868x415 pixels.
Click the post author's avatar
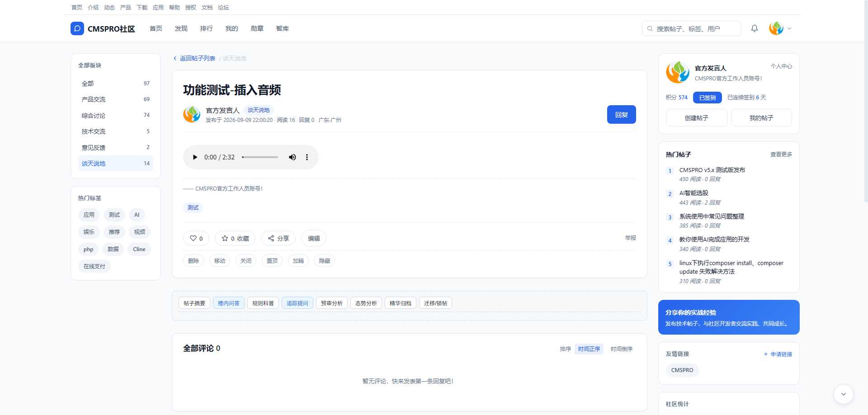[x=192, y=114]
